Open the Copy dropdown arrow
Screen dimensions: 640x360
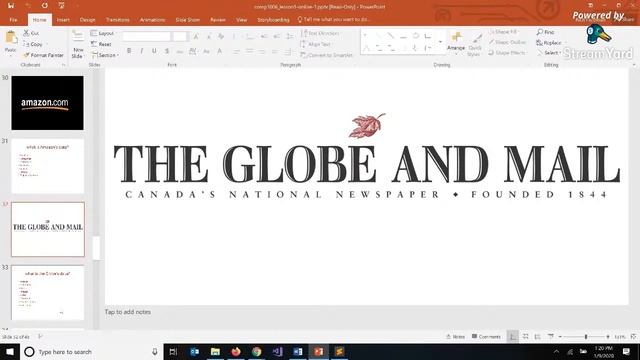(x=47, y=44)
